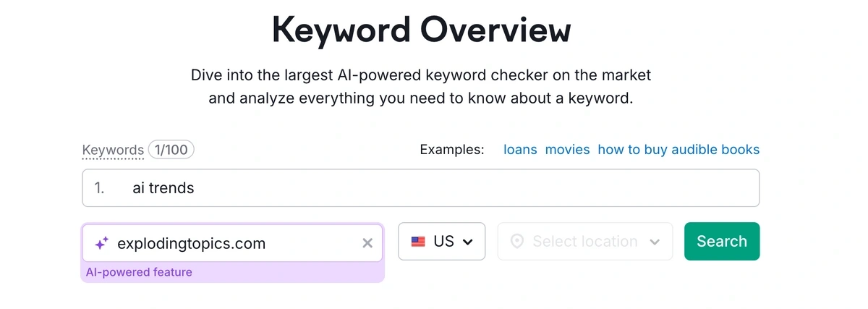
Task: Click the US flag icon
Action: click(418, 242)
